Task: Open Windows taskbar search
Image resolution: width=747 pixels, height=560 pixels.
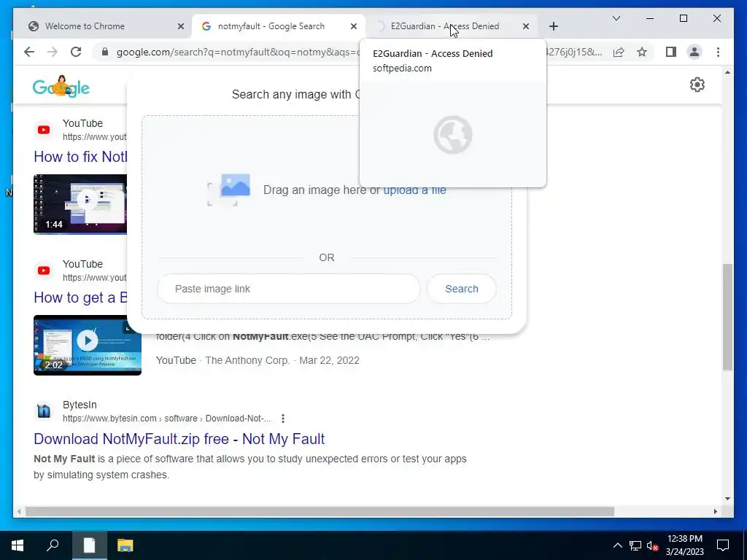Action: click(x=53, y=545)
